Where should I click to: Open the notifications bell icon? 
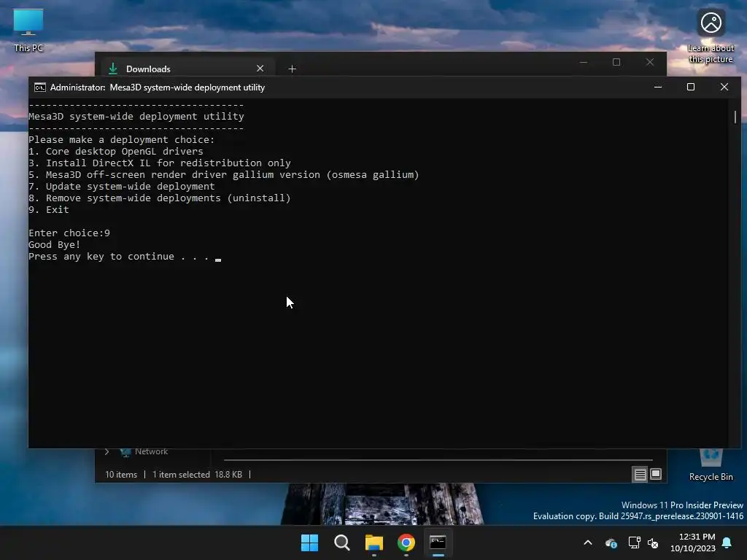(727, 542)
